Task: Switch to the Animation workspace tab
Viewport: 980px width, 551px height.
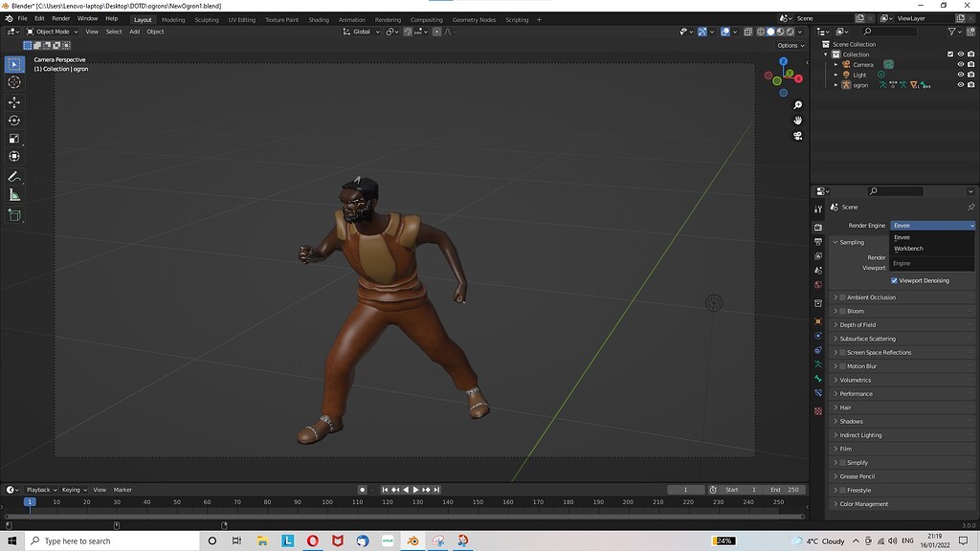Action: tap(352, 20)
